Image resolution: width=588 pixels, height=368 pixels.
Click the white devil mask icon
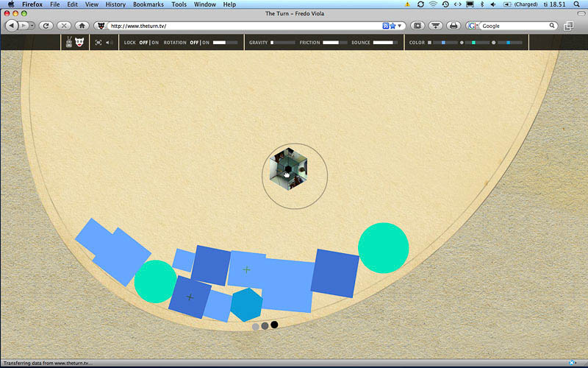[x=79, y=42]
